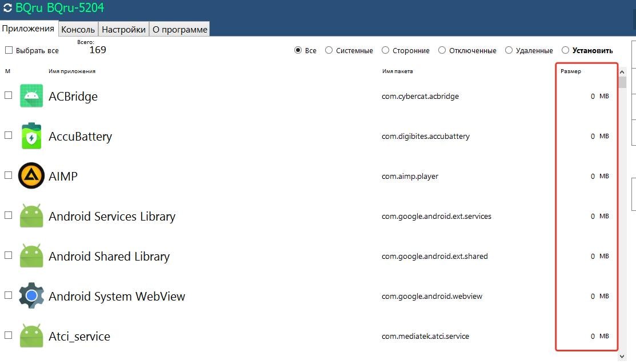Click the scrollbar down arrow
The width and height of the screenshot is (636, 364).
click(x=622, y=357)
